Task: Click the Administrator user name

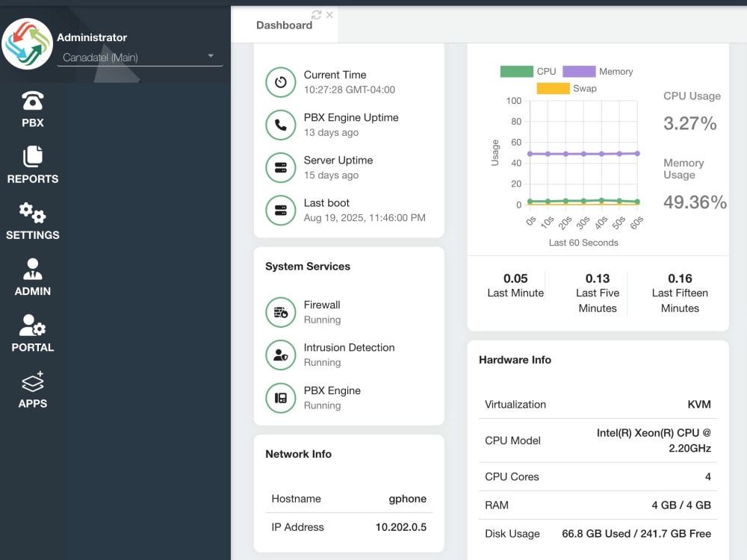Action: click(x=92, y=37)
